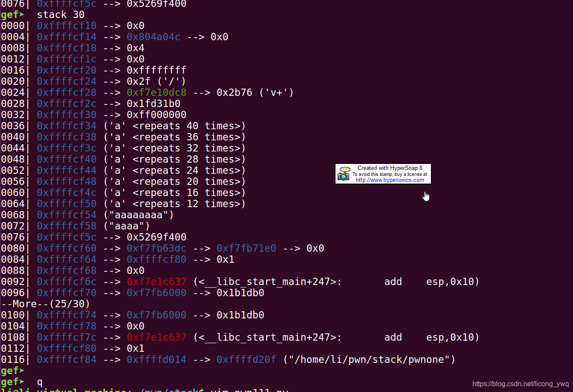
Task: Select offset label 0036|
Action: (15, 126)
